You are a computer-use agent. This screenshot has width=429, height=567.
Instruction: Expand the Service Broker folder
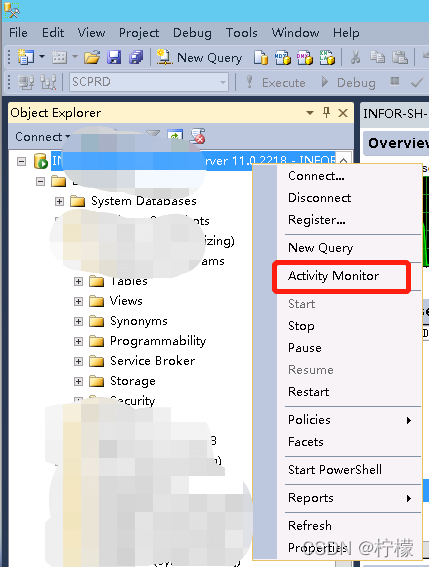tap(78, 361)
